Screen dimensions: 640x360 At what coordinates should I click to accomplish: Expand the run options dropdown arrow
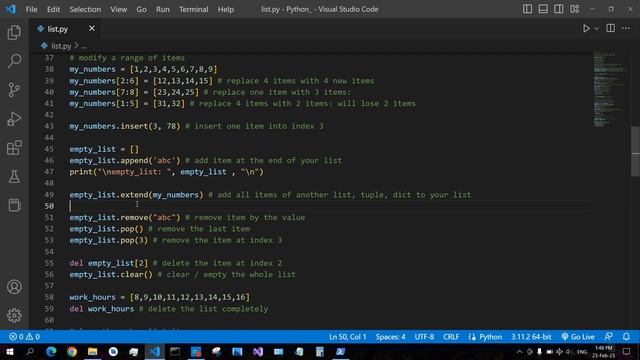pos(597,29)
